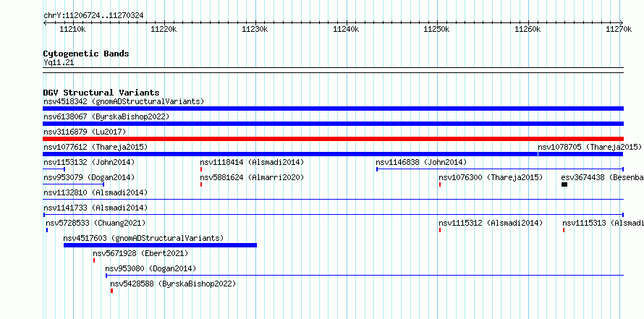
Task: Select nsv5881624 (Almarri2020) label
Action: pyautogui.click(x=252, y=177)
